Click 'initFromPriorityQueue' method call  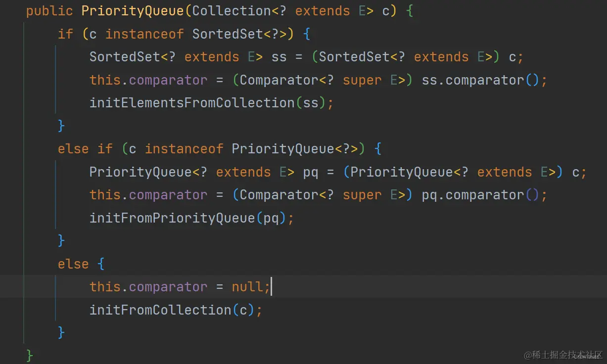(173, 218)
